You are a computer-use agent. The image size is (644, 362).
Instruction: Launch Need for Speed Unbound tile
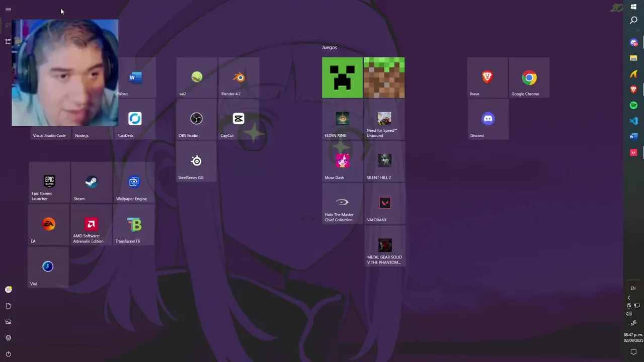(384, 119)
